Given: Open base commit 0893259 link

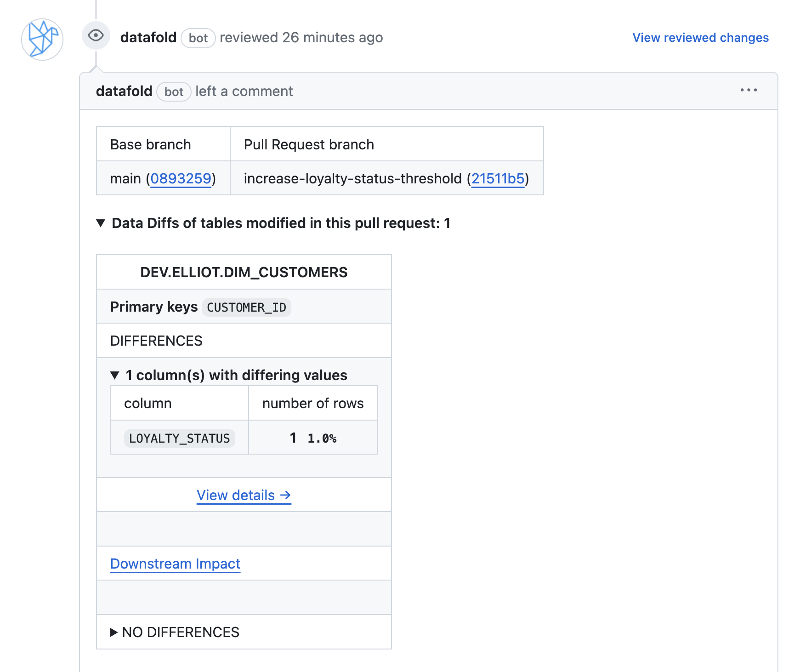Looking at the screenshot, I should pyautogui.click(x=181, y=178).
